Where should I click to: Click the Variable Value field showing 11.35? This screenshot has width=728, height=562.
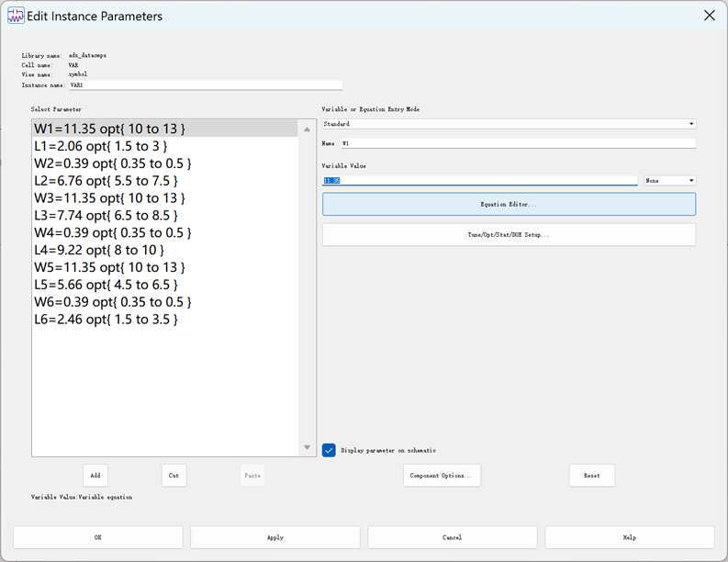click(480, 180)
